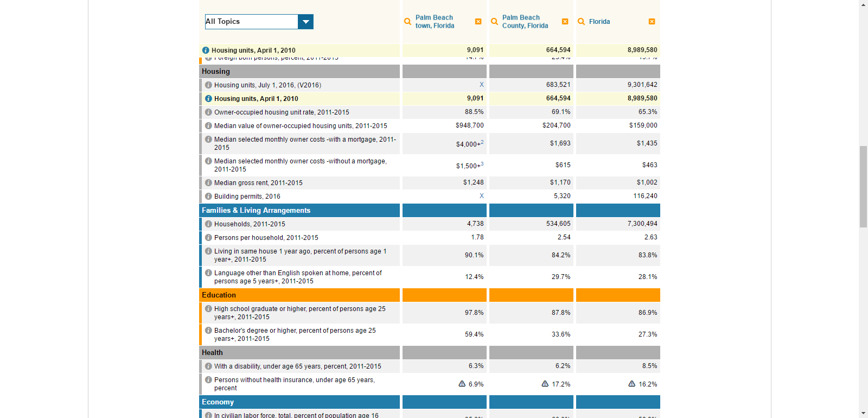868x418 pixels.
Task: Click info icon for Persons without health insurance
Action: (x=208, y=379)
